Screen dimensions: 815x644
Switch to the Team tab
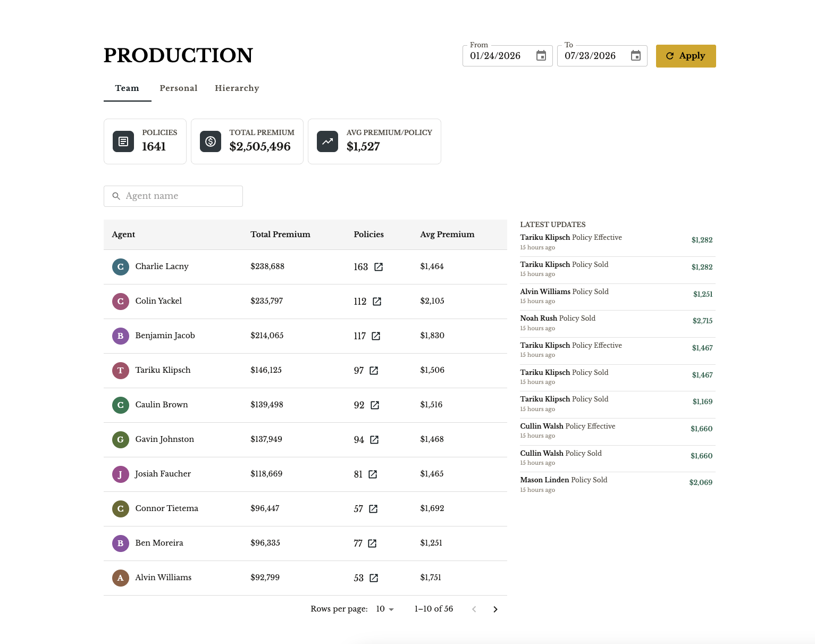pyautogui.click(x=127, y=88)
